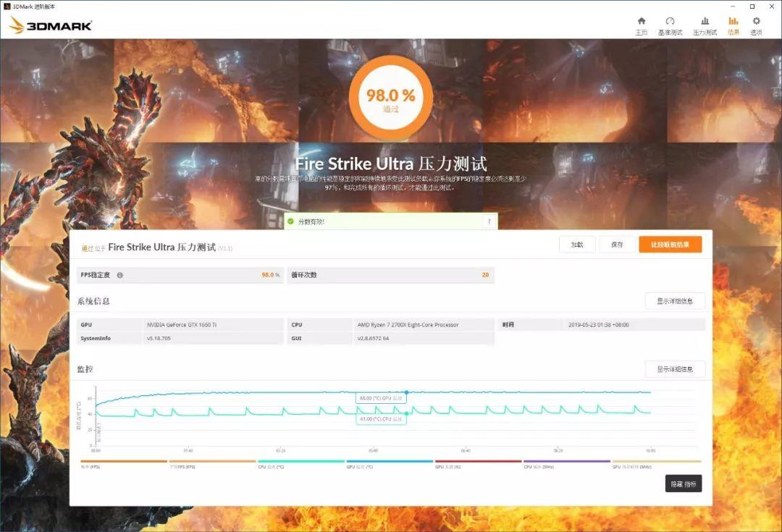
Task: Click the 循环次数 value 20
Action: tap(485, 275)
